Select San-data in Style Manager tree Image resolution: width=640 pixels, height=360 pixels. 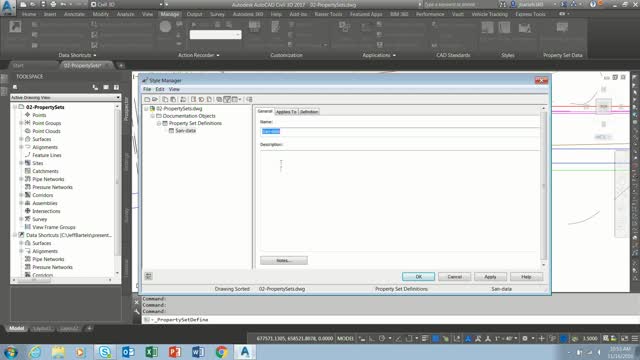point(185,131)
